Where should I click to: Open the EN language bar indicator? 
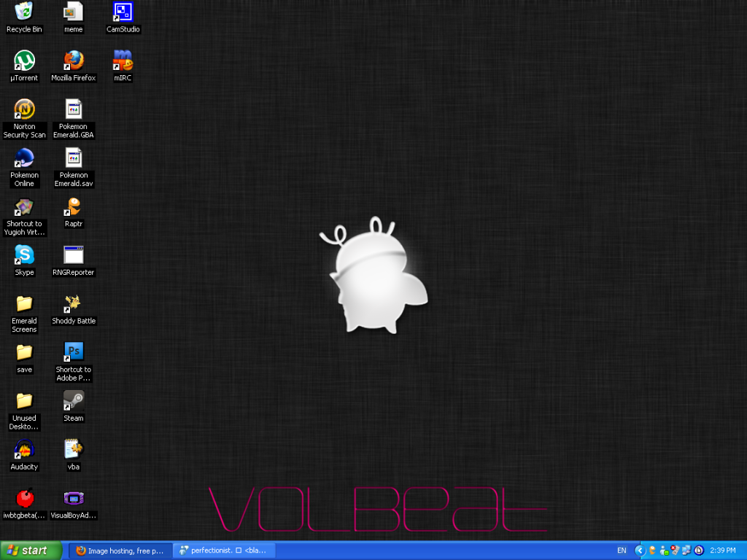622,551
